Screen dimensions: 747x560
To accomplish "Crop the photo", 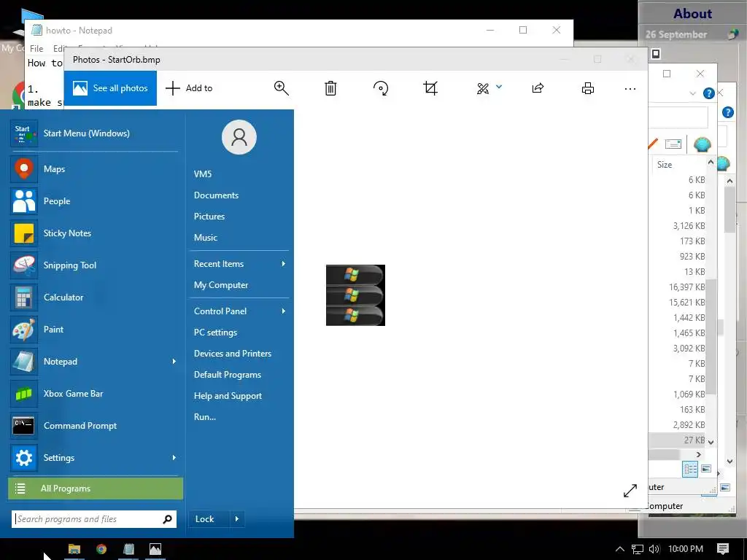I will 430,88.
